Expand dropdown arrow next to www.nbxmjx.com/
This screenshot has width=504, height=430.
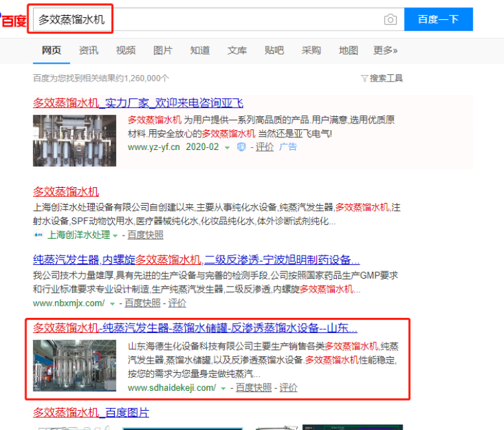click(112, 304)
